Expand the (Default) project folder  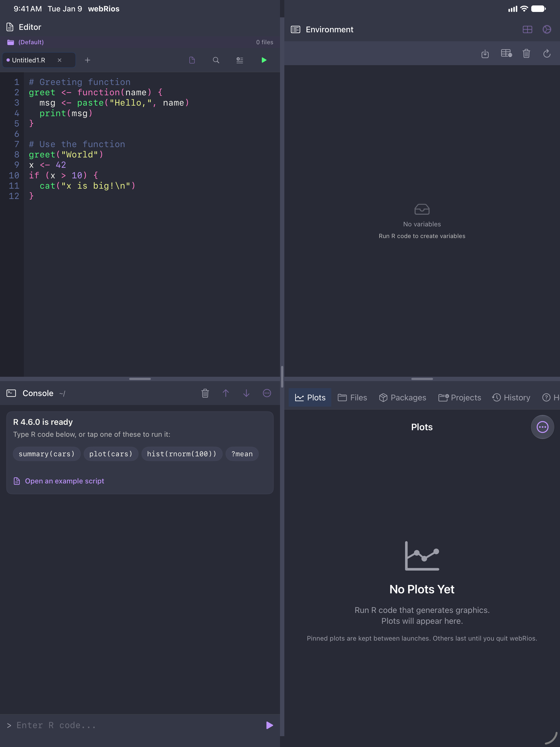pyautogui.click(x=25, y=42)
